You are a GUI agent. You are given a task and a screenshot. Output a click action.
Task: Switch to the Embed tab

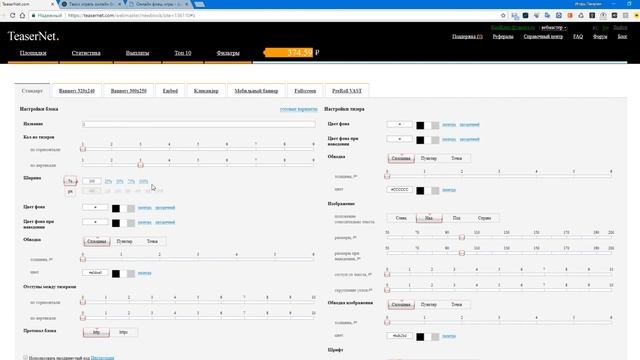point(170,91)
